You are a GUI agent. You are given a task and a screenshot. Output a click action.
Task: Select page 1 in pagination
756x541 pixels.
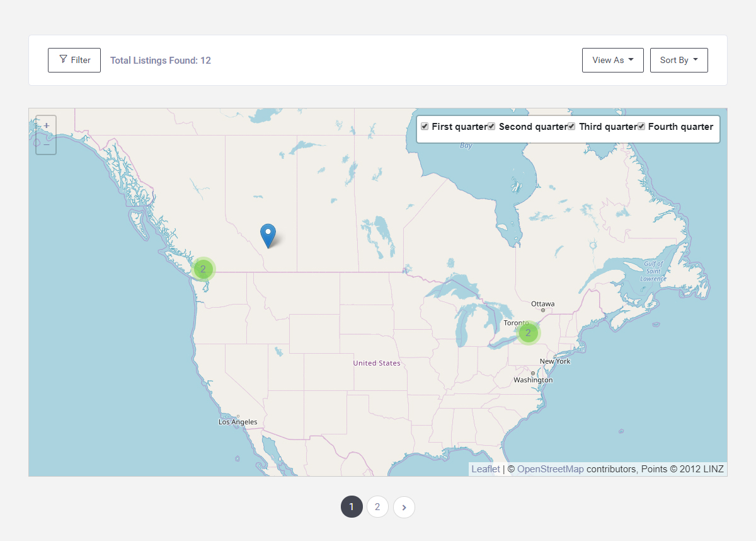[x=352, y=507]
